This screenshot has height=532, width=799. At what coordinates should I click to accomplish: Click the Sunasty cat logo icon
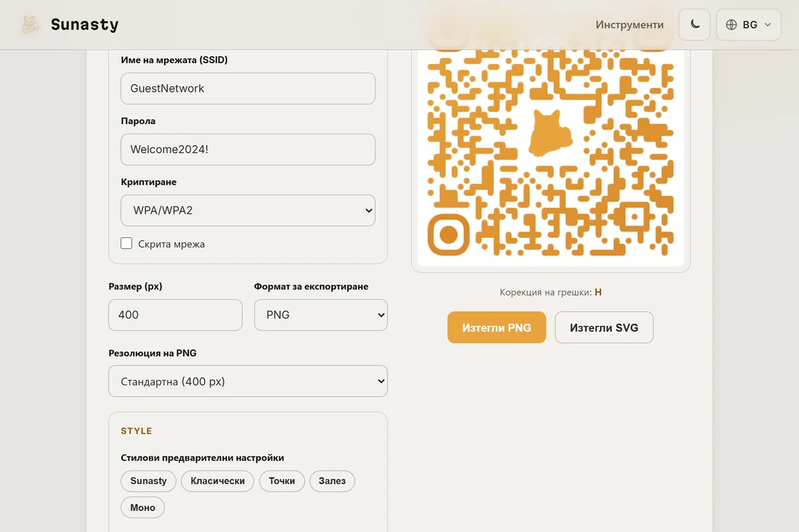[x=30, y=25]
